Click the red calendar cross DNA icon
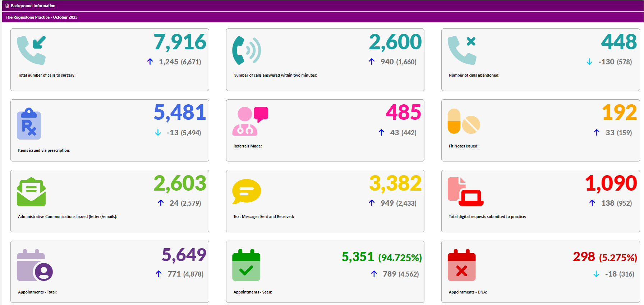This screenshot has height=305, width=644. coord(461,265)
